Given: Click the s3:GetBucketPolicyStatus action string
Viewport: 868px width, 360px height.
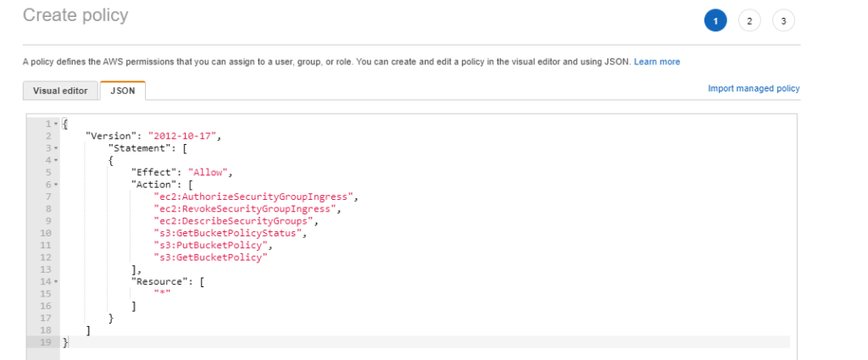Looking at the screenshot, I should pos(229,233).
